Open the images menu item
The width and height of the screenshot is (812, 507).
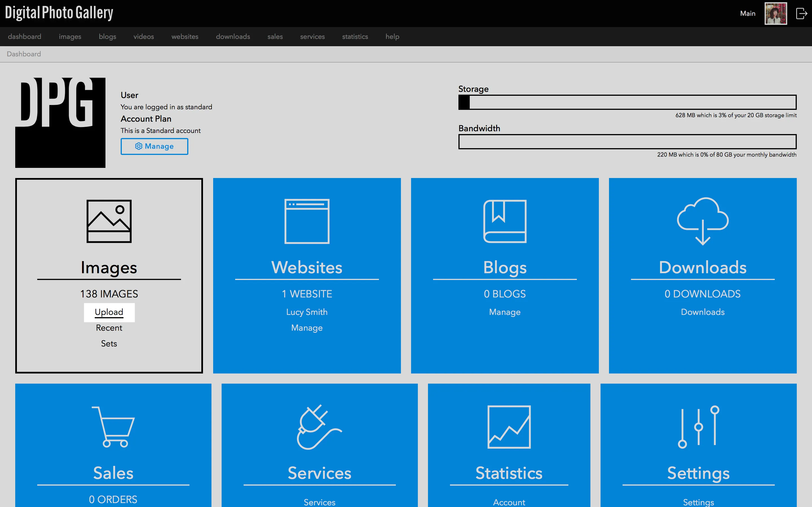[x=70, y=37]
